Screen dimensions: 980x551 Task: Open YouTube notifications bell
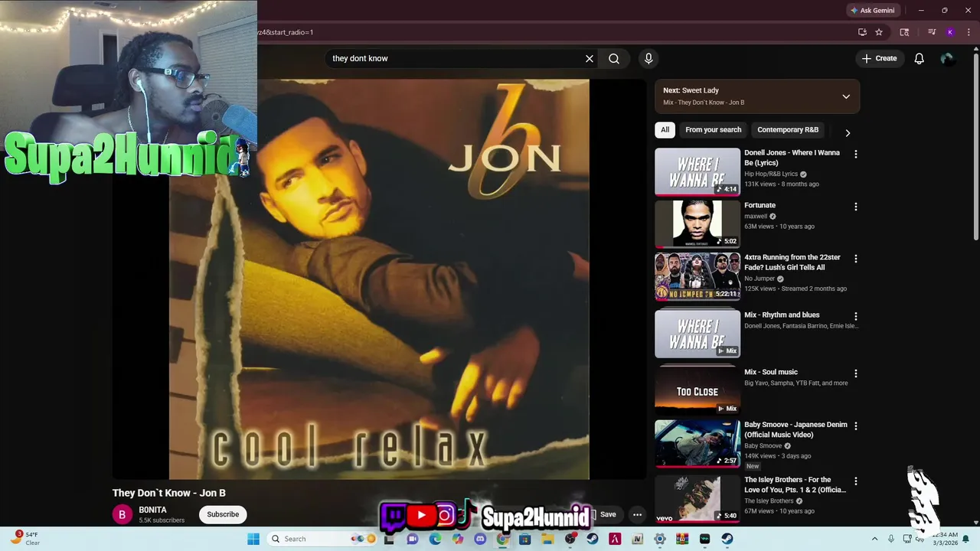pyautogui.click(x=919, y=58)
